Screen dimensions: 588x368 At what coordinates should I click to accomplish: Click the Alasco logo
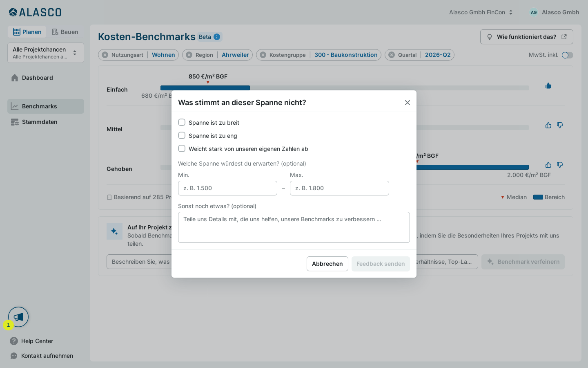(35, 12)
